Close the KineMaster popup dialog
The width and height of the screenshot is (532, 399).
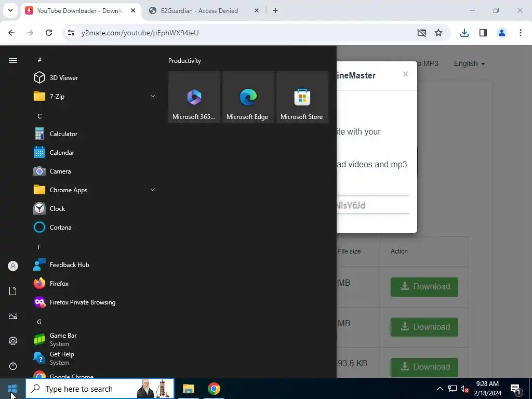pyautogui.click(x=405, y=74)
